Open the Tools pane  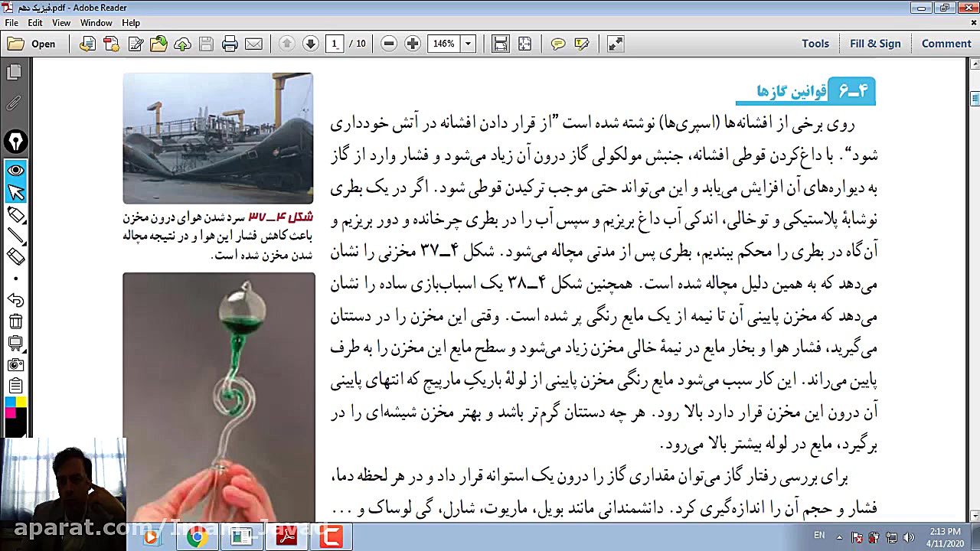pyautogui.click(x=815, y=44)
